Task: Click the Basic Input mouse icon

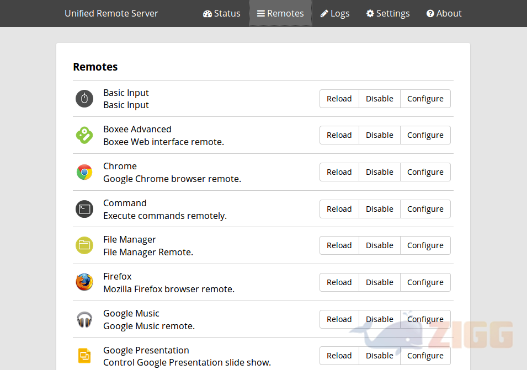Action: 84,99
